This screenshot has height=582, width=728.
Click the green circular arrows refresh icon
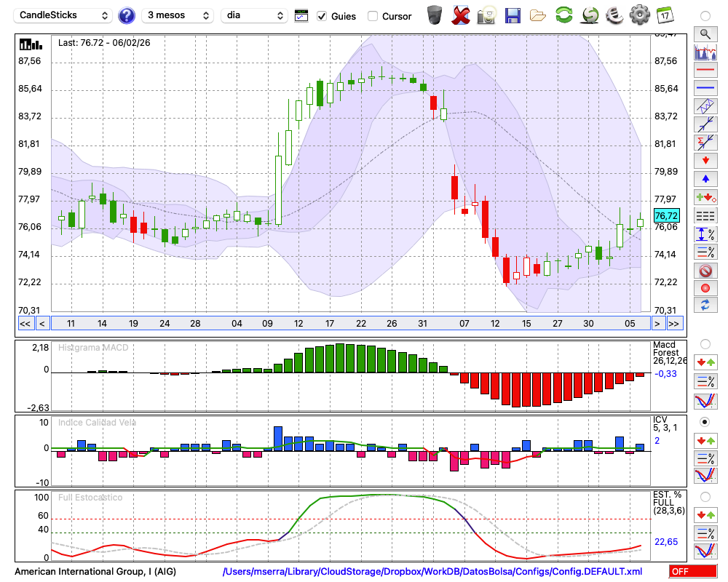563,15
